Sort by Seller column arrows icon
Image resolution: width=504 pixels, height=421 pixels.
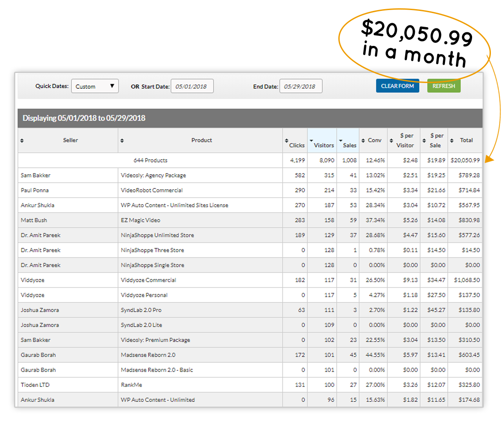(x=22, y=140)
